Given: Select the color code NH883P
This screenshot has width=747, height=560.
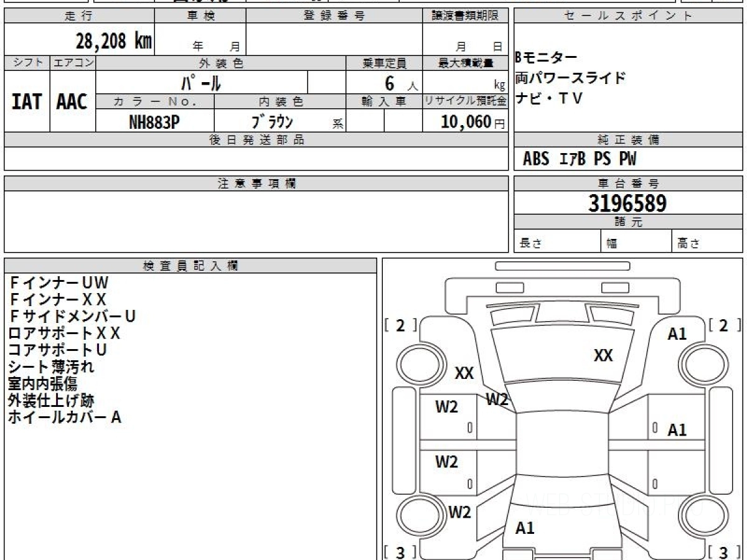Looking at the screenshot, I should 154,122.
